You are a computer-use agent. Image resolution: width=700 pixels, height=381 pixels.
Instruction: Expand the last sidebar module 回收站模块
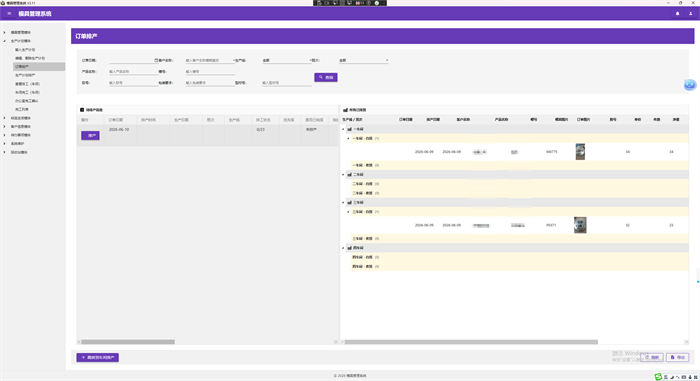(x=4, y=152)
